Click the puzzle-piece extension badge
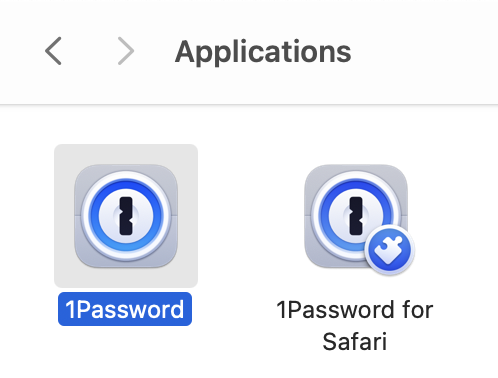Image resolution: width=498 pixels, height=378 pixels. (x=390, y=250)
